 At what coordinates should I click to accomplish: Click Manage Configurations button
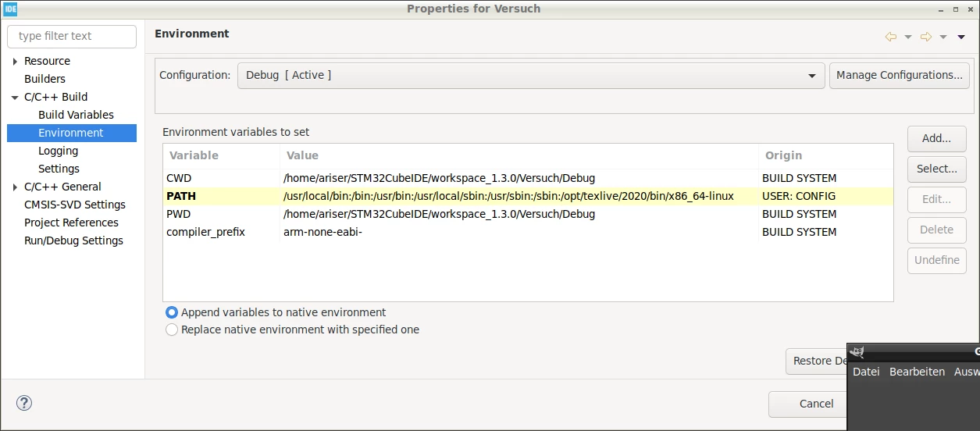900,76
